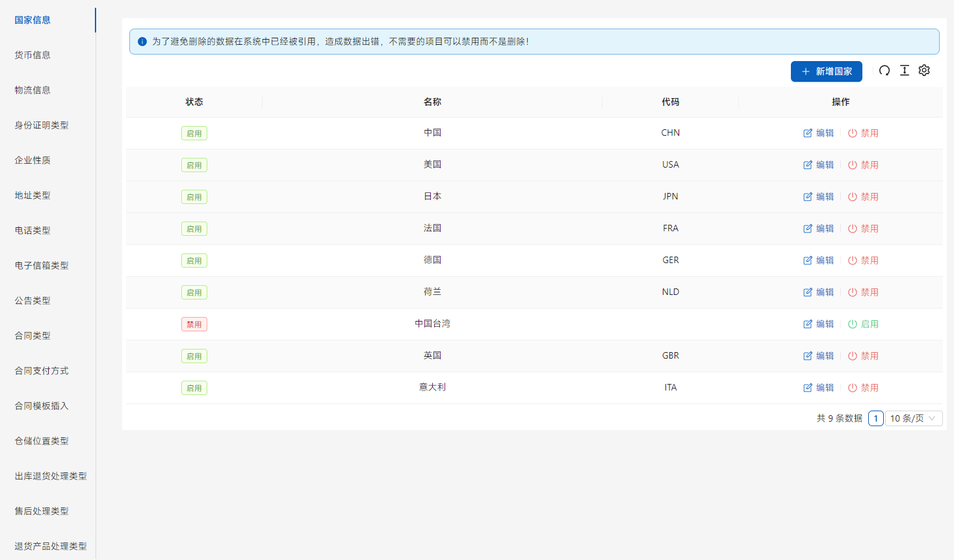Open the column settings gear icon
954x560 pixels.
924,71
